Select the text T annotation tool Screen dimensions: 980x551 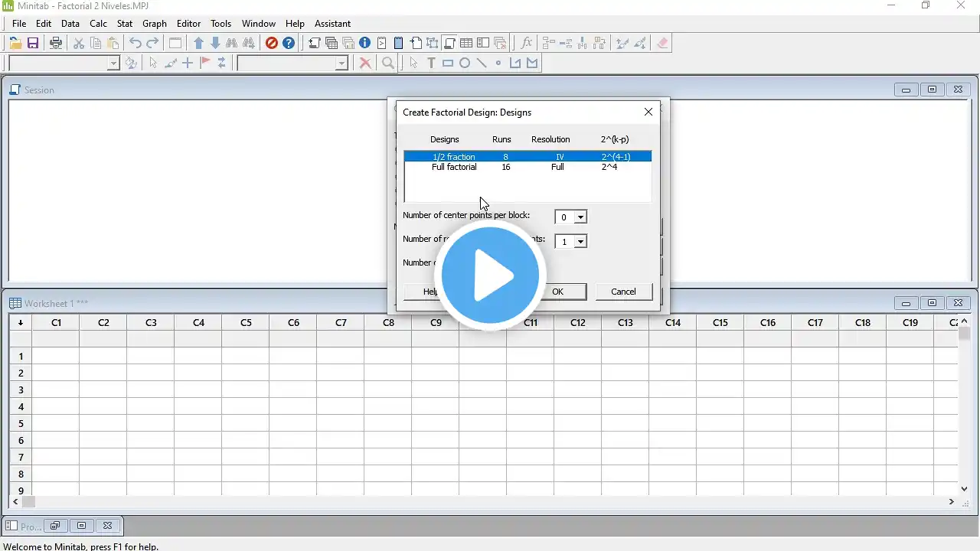tap(431, 64)
